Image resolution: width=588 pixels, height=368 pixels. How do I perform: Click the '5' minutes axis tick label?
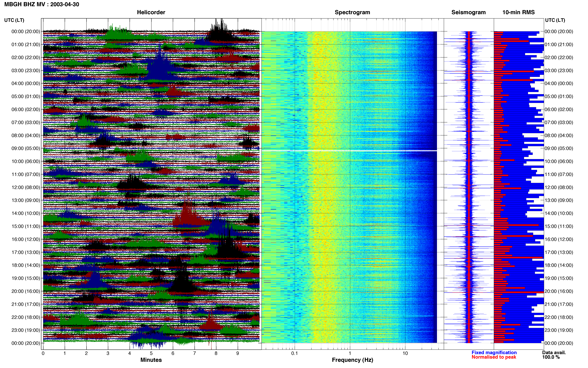[151, 353]
